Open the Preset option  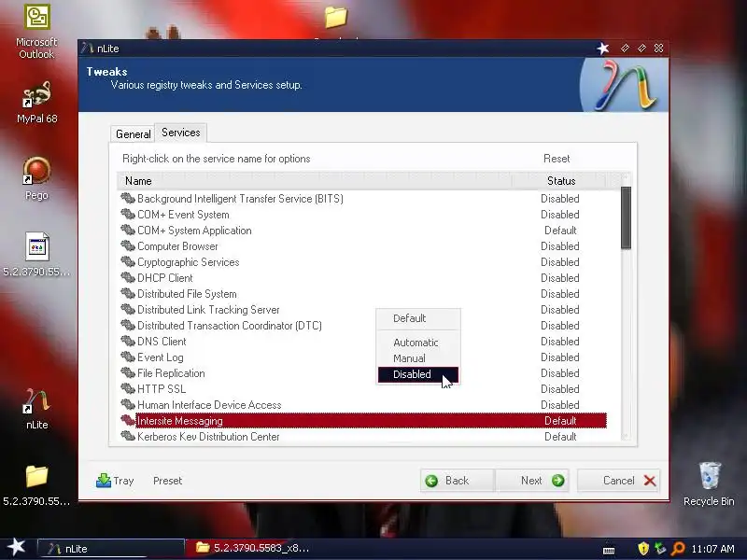(168, 481)
